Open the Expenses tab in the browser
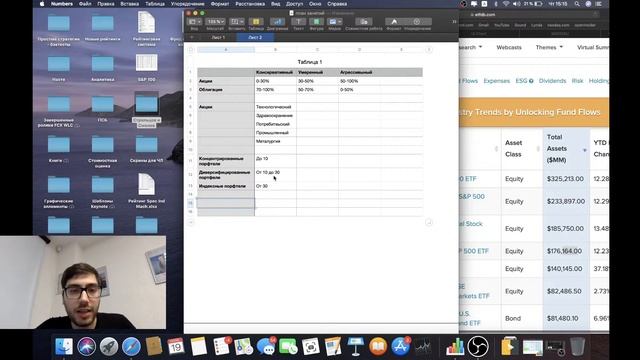The height and width of the screenshot is (360, 640). [496, 81]
